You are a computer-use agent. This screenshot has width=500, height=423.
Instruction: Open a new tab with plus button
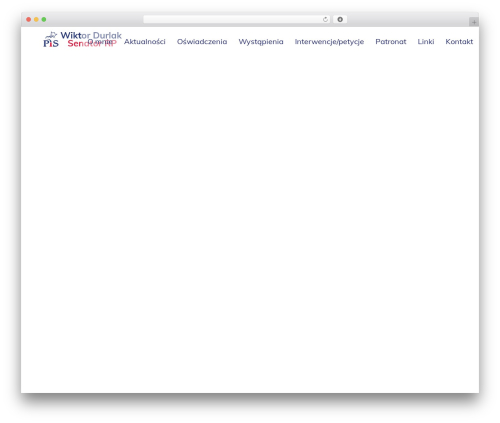point(474,22)
